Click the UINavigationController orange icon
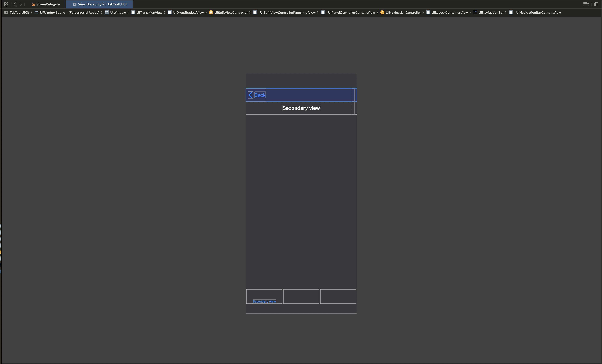The image size is (602, 364). tap(382, 12)
